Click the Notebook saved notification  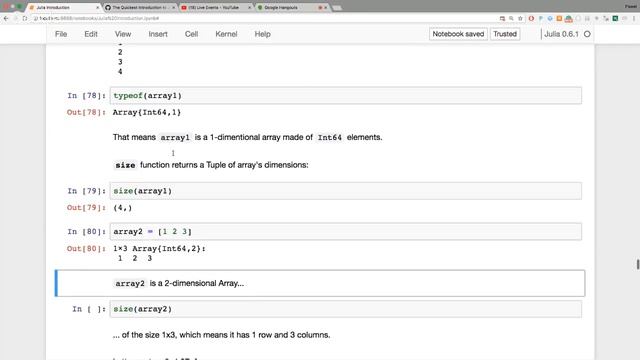(458, 34)
